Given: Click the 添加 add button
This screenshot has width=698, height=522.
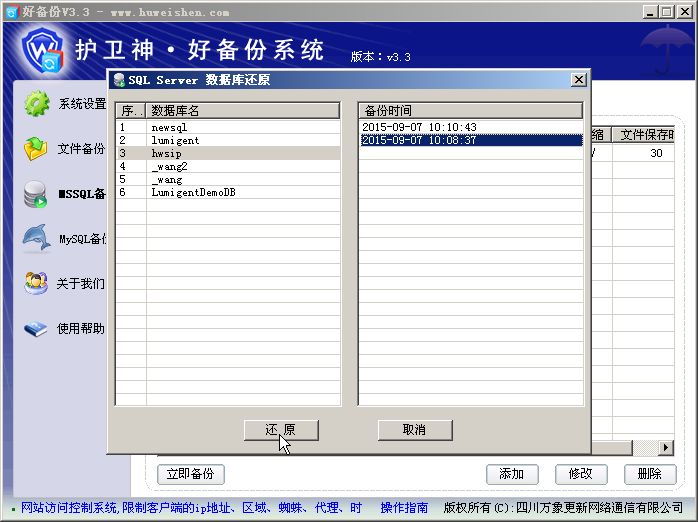Looking at the screenshot, I should coord(512,474).
